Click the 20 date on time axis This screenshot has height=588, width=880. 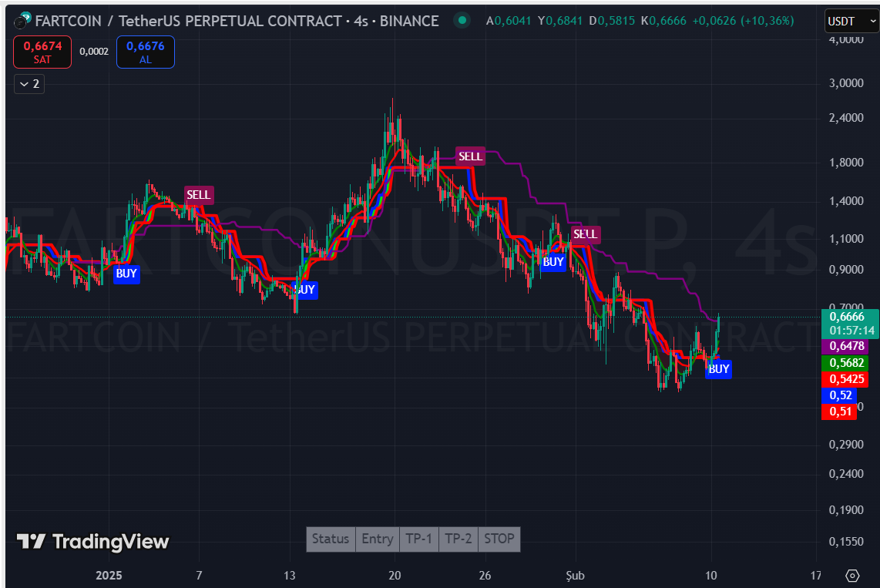395,576
